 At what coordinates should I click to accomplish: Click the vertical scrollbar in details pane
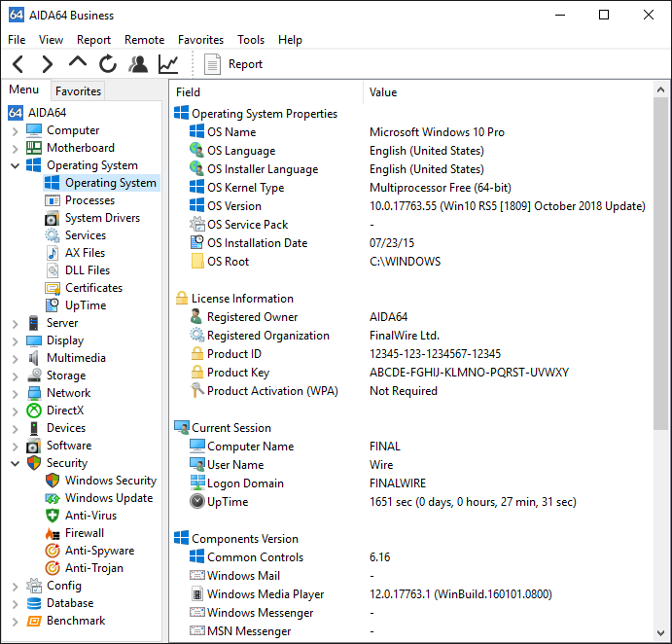(x=660, y=263)
